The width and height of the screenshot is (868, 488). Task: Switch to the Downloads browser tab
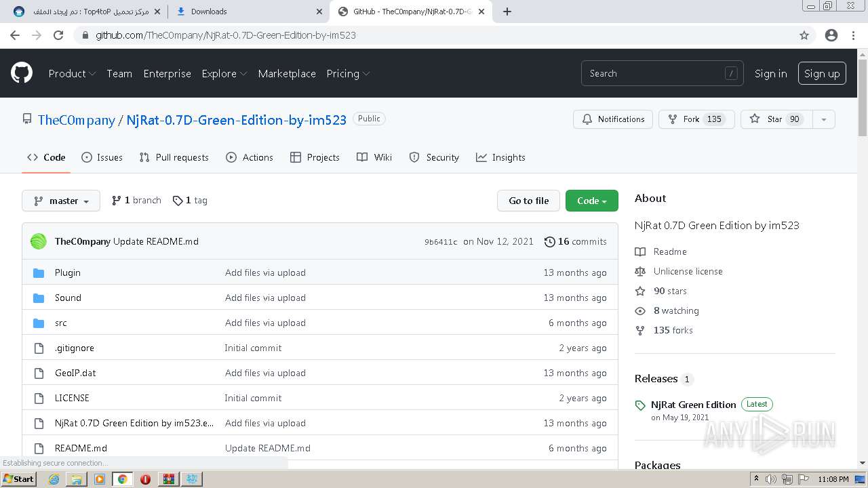(x=248, y=12)
